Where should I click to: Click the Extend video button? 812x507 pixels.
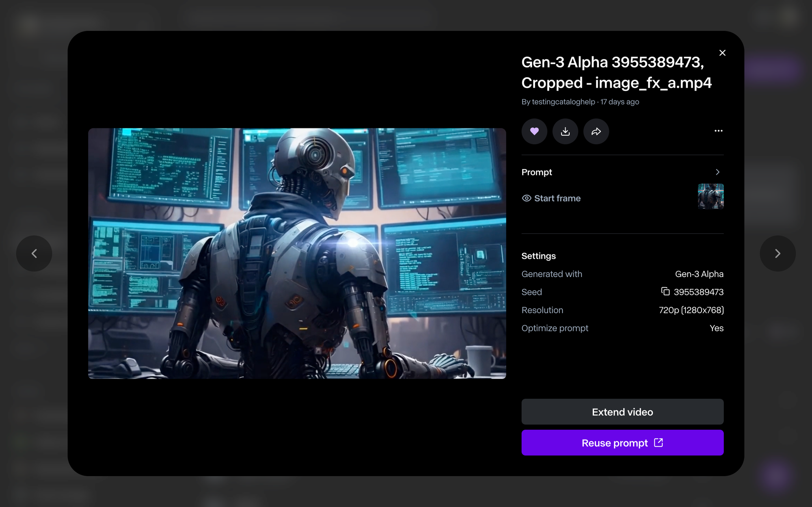(622, 412)
